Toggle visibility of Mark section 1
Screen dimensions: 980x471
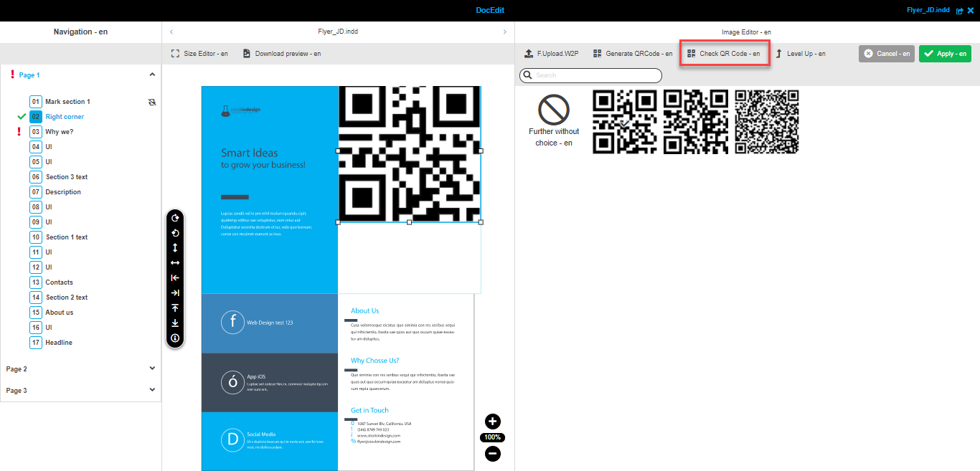point(151,101)
